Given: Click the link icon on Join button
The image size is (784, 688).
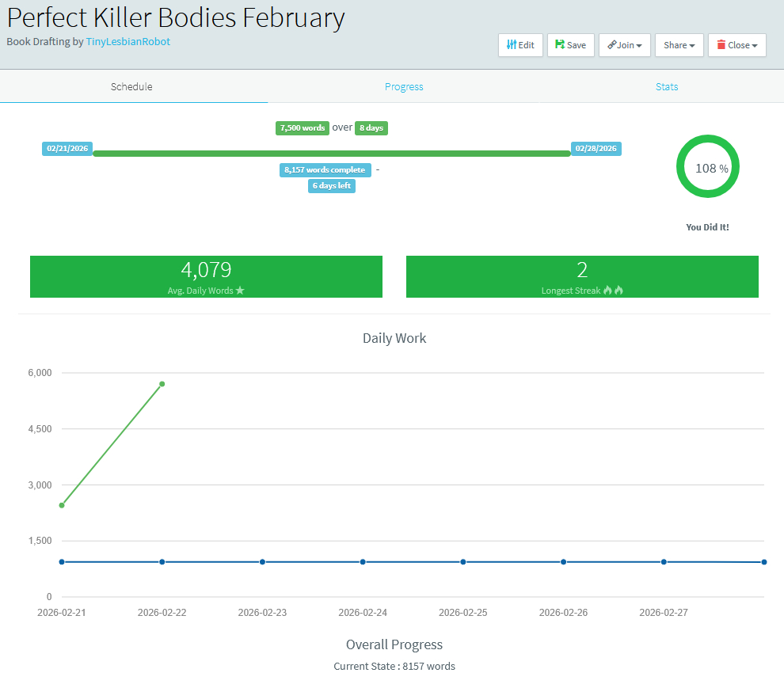Looking at the screenshot, I should [611, 45].
